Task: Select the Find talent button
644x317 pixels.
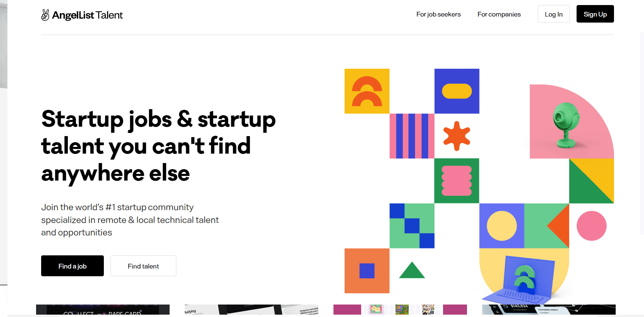Action: coord(143,266)
